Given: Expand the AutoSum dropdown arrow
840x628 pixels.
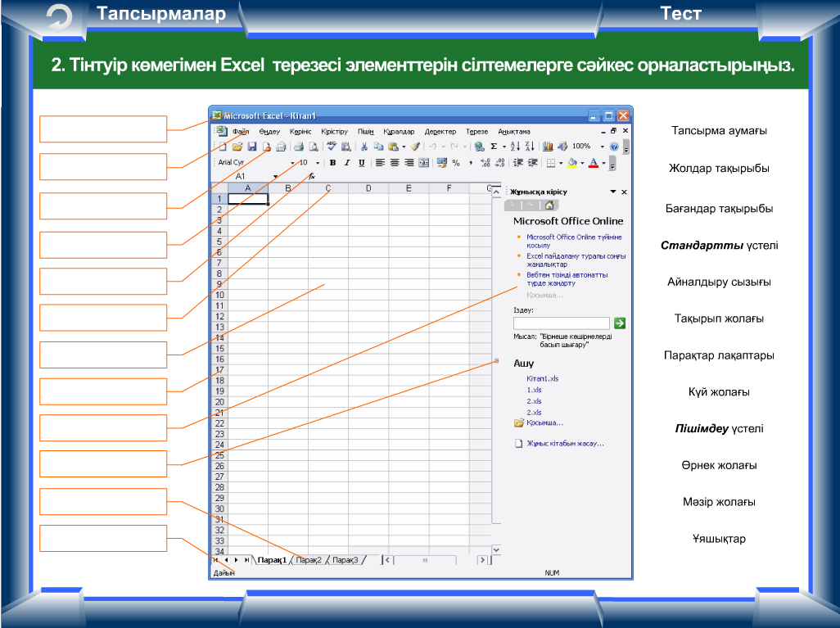Looking at the screenshot, I should click(504, 147).
